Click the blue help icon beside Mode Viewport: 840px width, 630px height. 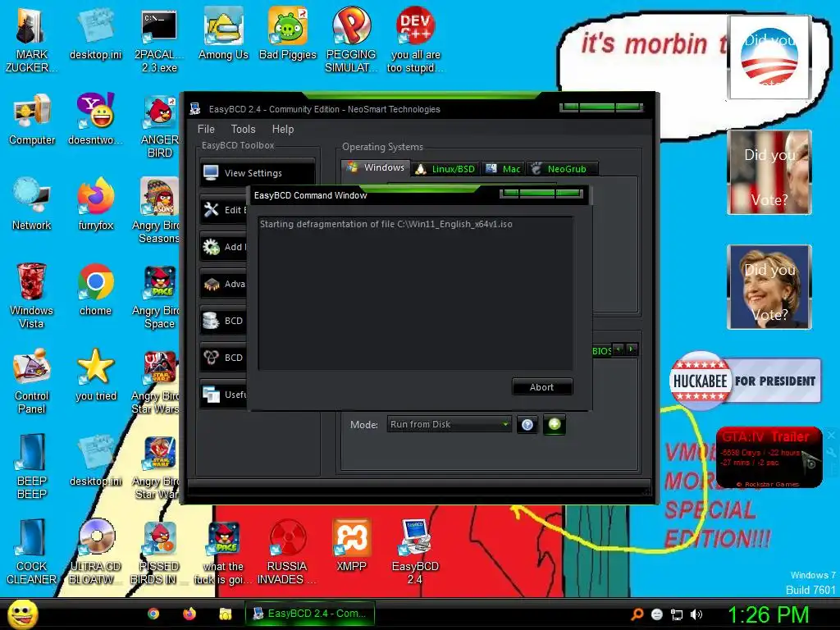527,425
